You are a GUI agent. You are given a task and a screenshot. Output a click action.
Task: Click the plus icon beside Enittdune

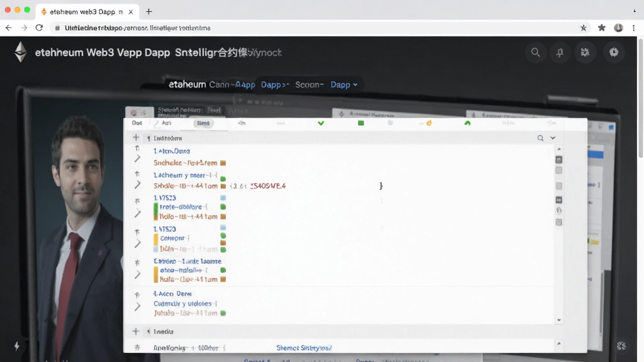tap(136, 138)
